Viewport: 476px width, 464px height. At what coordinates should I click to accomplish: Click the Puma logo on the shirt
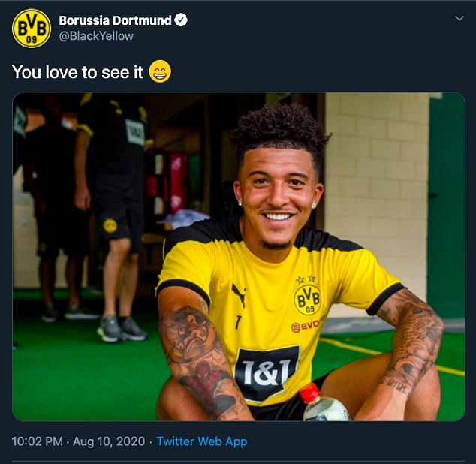click(240, 295)
